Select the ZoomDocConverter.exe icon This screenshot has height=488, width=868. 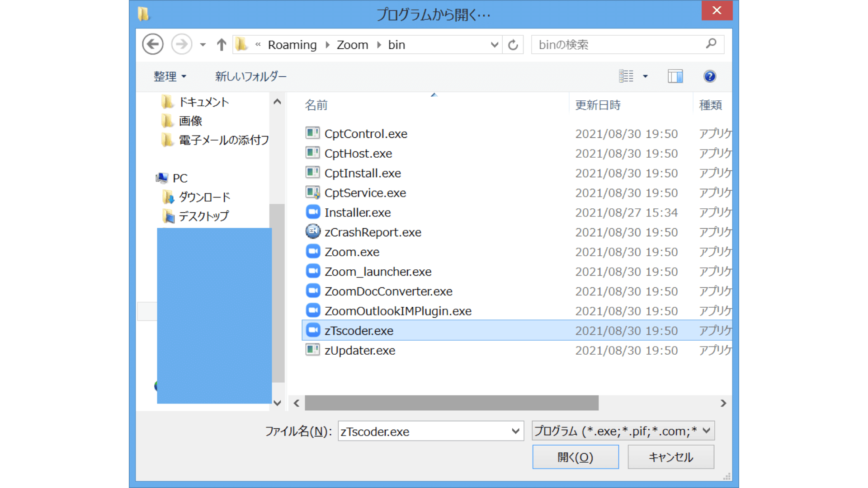pyautogui.click(x=313, y=291)
